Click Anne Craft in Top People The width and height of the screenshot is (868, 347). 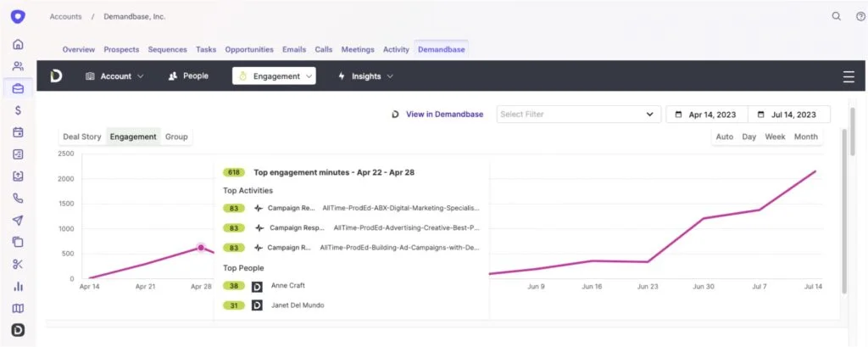tap(288, 286)
